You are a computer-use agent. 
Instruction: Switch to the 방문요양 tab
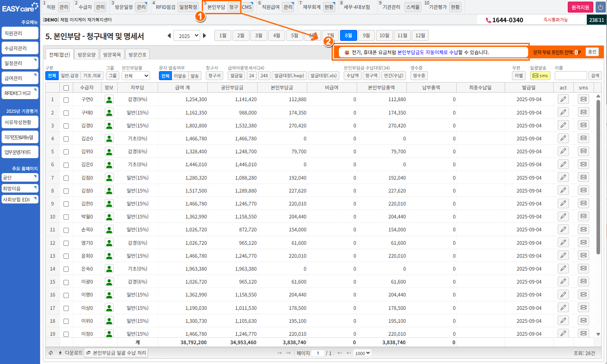tap(87, 55)
